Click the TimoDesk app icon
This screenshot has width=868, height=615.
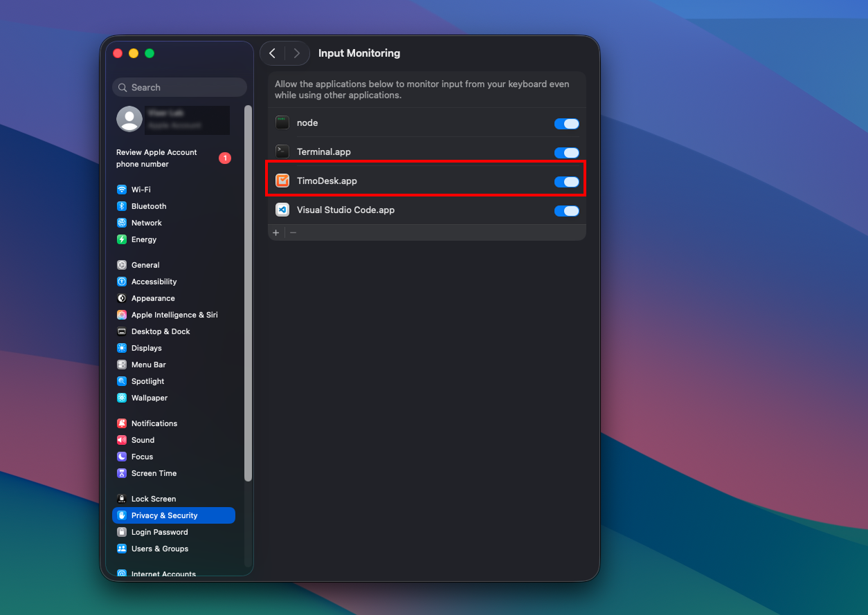pos(282,181)
